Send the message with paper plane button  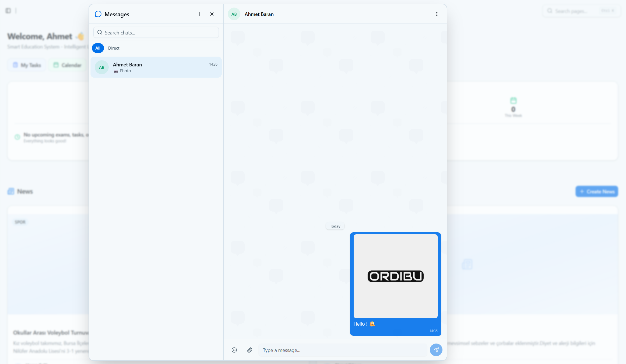click(x=436, y=350)
